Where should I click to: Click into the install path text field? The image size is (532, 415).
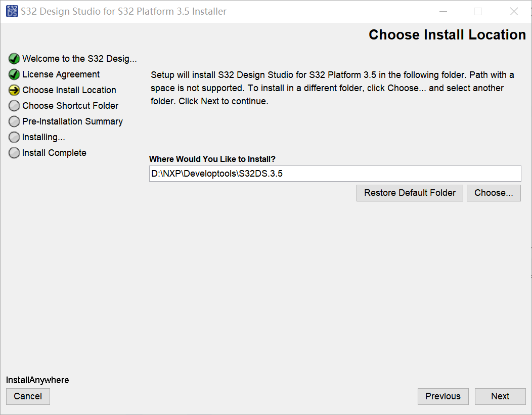[335, 174]
